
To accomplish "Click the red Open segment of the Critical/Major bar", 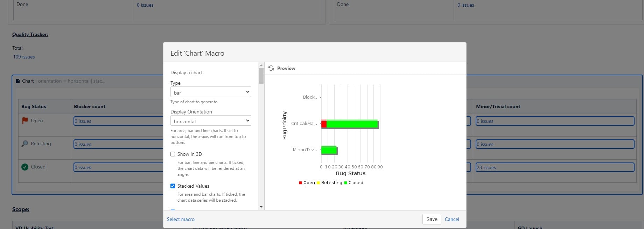I will tap(324, 124).
